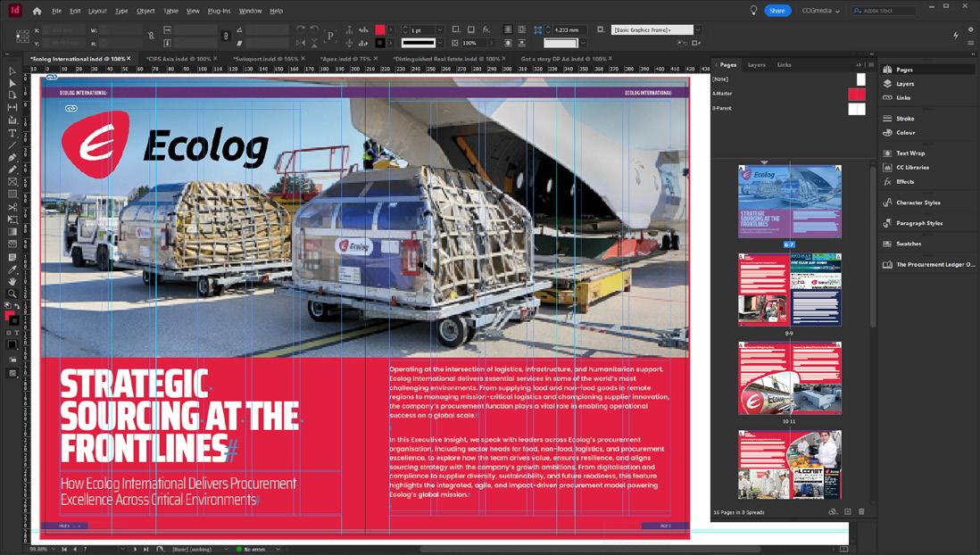Click the reference point locator grid
980x555 pixels.
tap(22, 37)
